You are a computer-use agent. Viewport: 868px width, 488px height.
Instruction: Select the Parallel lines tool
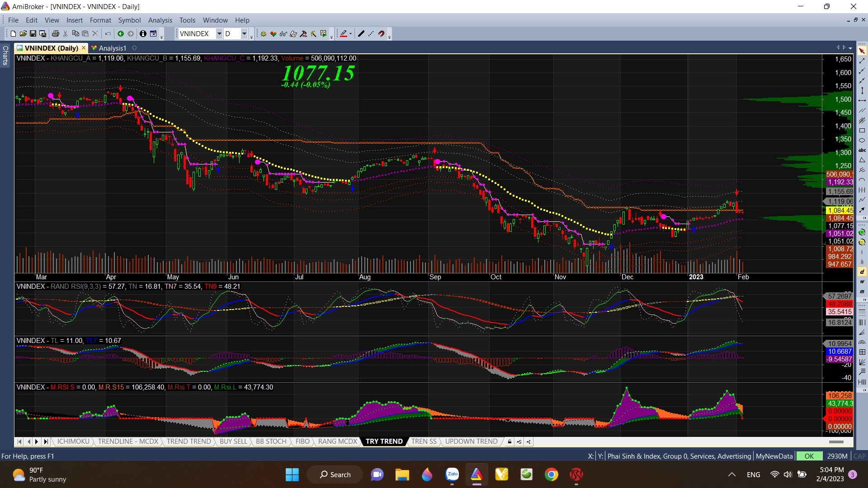[x=862, y=110]
